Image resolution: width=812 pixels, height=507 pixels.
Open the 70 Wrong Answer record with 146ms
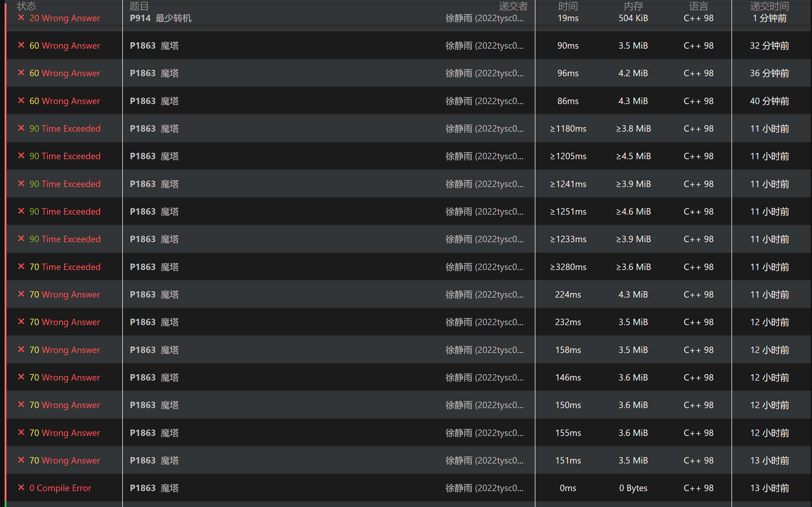click(65, 377)
